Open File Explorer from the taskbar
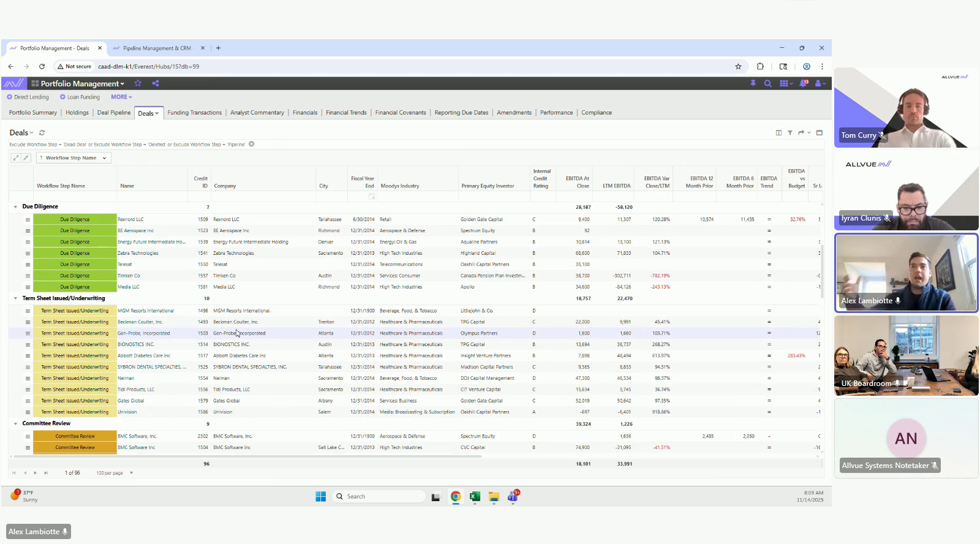Image resolution: width=980 pixels, height=544 pixels. tap(494, 497)
